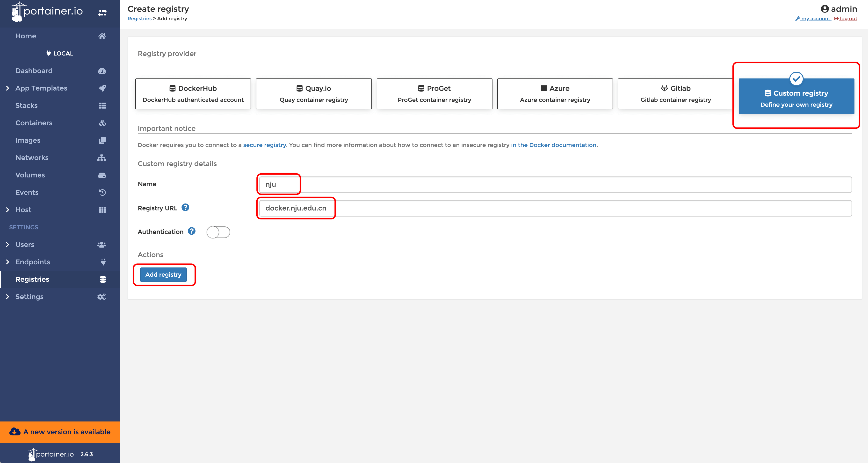
Task: Select the Custom registry provider
Action: (796, 96)
